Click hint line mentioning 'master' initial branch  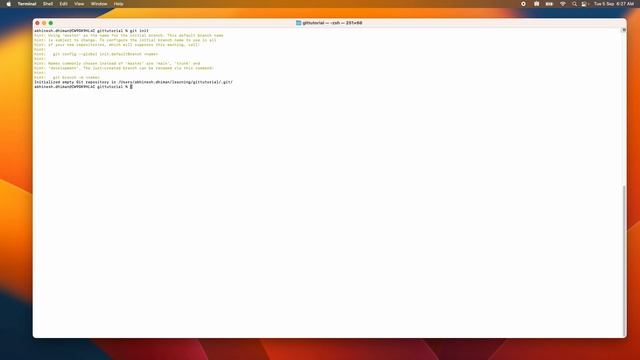(129, 36)
